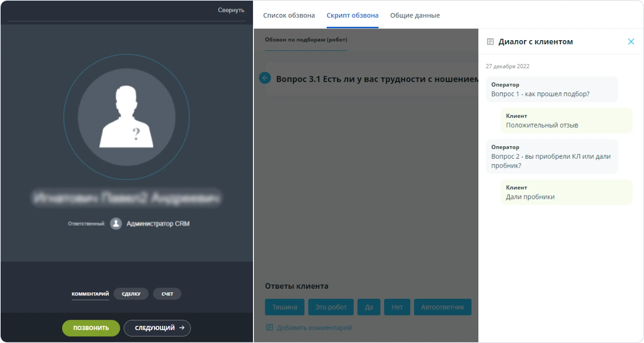Click the client reply Дали пробники
Image resolution: width=644 pixels, height=343 pixels.
tap(566, 192)
